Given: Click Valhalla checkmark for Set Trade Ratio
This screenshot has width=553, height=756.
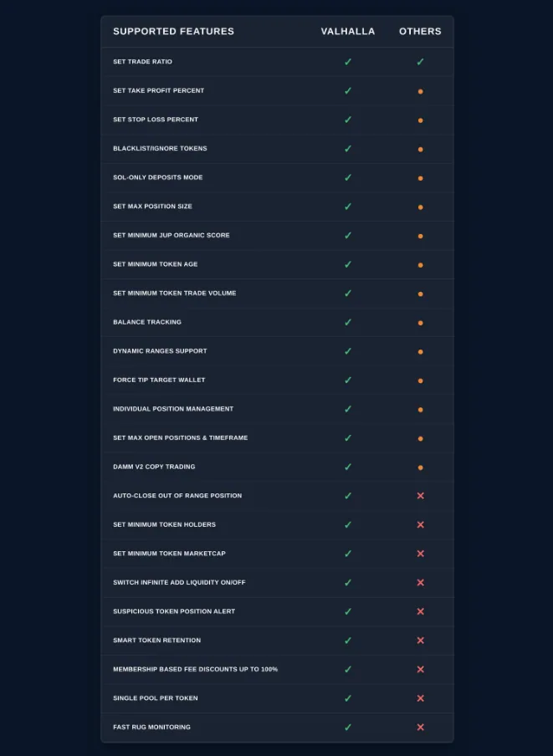Looking at the screenshot, I should pos(348,62).
